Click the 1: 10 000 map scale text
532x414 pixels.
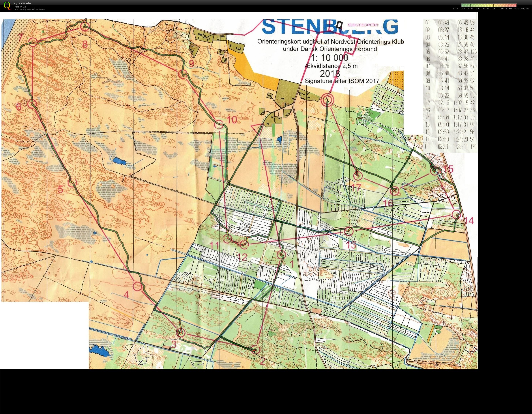click(329, 58)
